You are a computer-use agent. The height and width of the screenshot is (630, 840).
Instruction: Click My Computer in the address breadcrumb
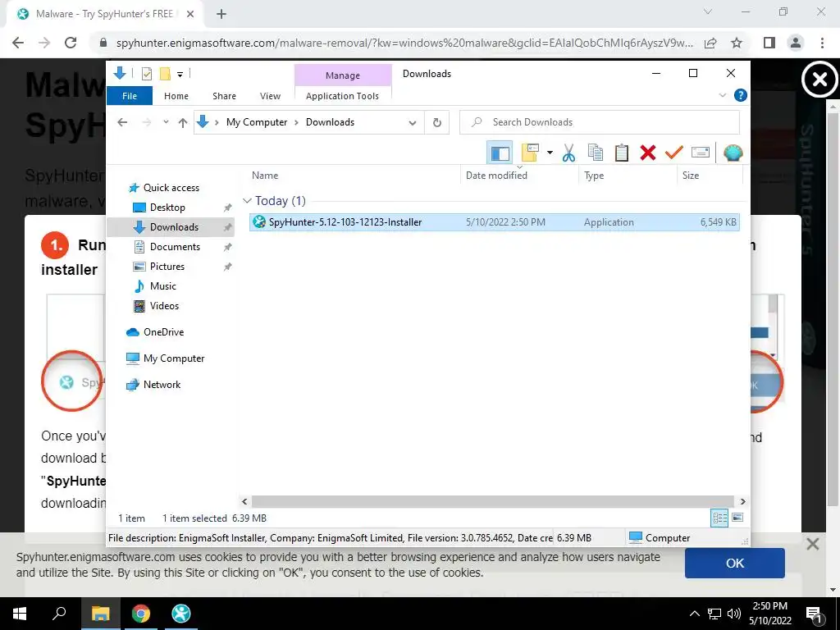pos(257,122)
